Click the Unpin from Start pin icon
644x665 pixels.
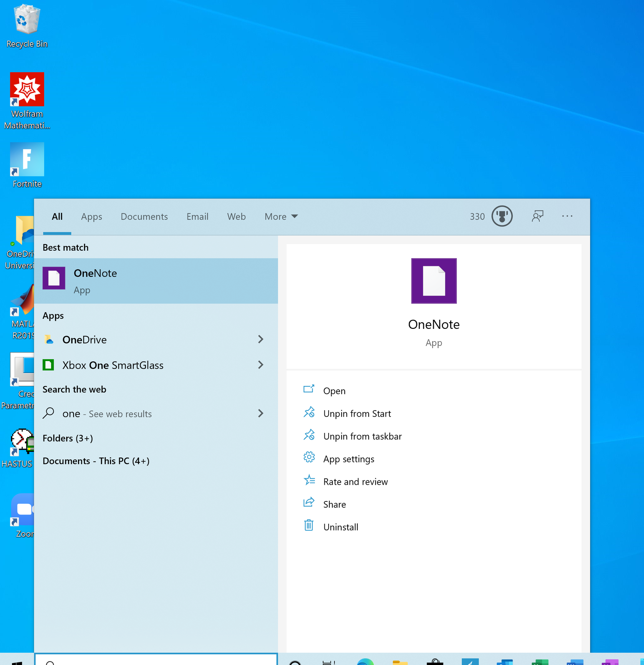[x=309, y=412]
